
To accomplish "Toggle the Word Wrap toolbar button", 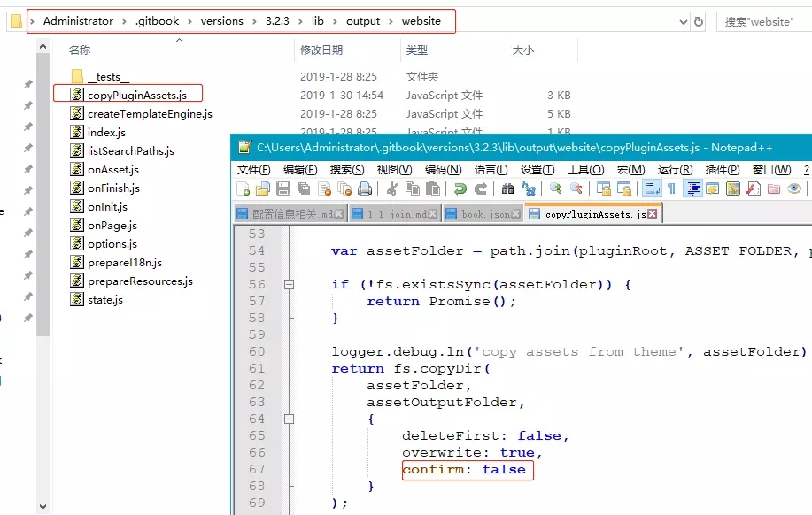I will point(652,188).
